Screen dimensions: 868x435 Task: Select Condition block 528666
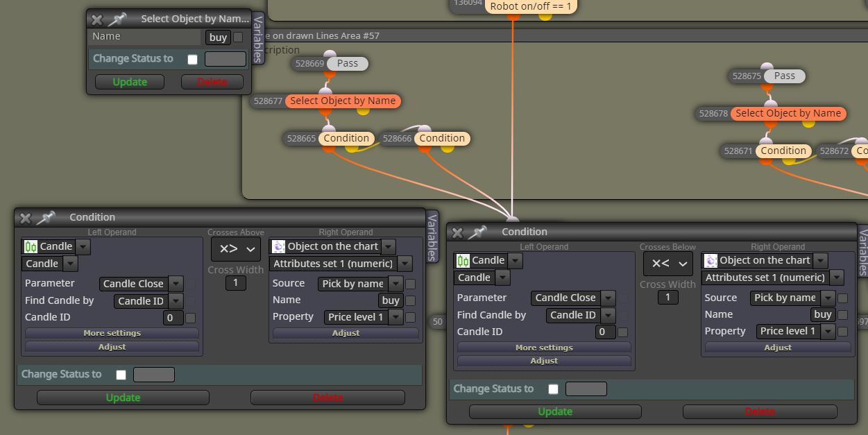442,138
